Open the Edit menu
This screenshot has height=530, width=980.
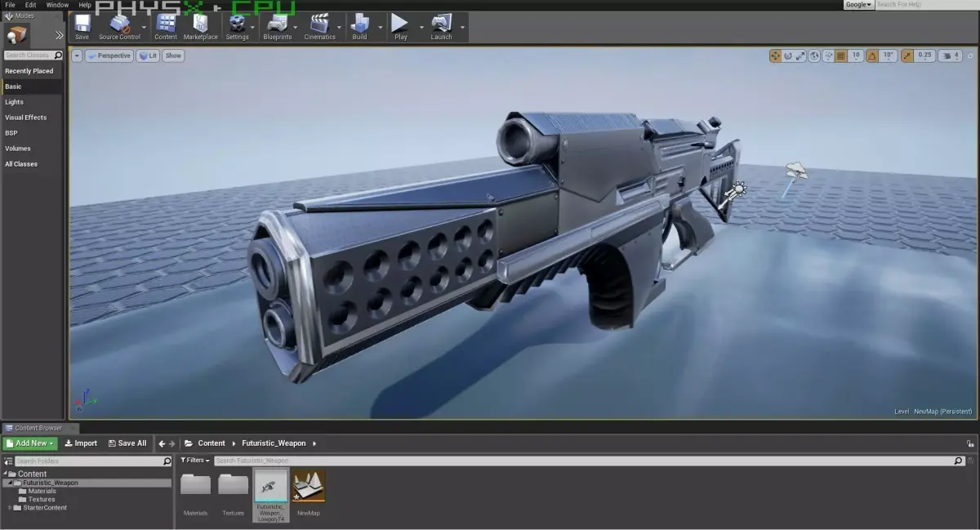coord(30,5)
